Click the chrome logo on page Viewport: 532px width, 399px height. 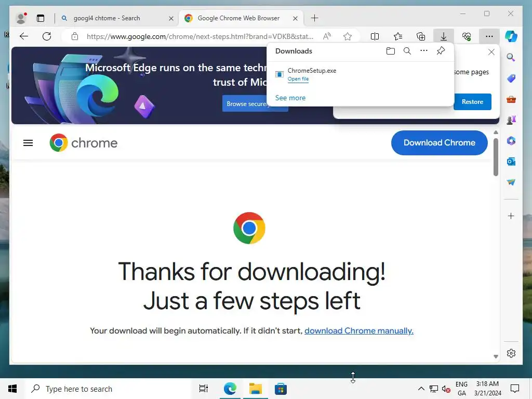click(x=84, y=143)
